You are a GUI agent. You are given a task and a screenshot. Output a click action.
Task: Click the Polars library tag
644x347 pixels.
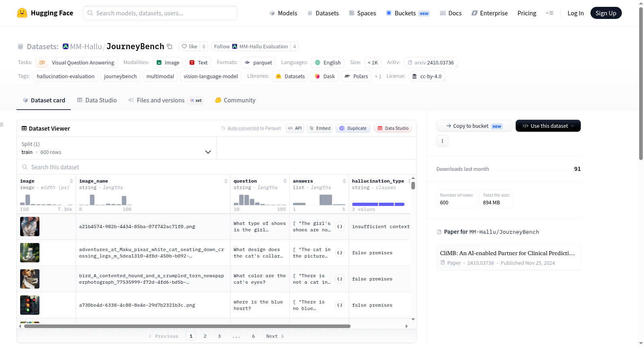point(356,76)
